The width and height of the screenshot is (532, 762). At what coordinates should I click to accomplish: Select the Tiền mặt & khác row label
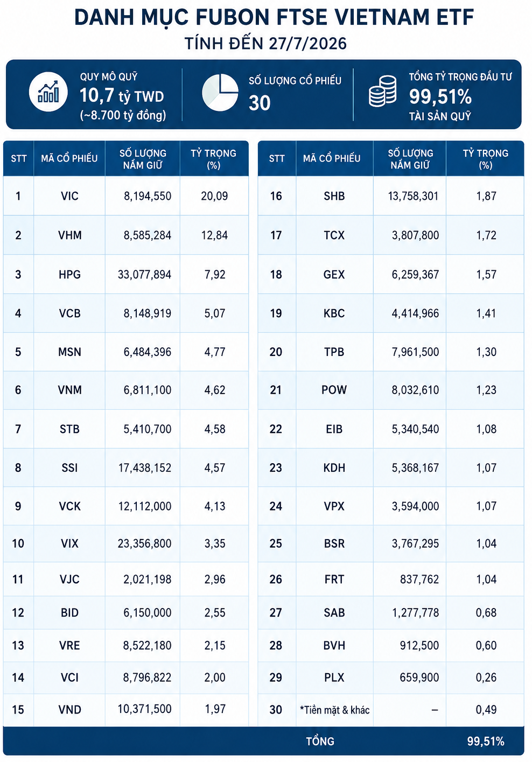point(335,710)
